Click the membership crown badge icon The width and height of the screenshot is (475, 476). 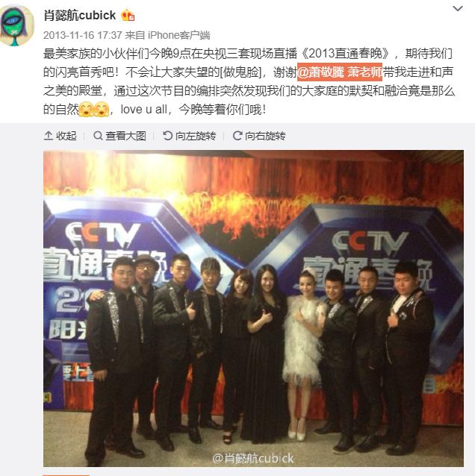tap(128, 15)
